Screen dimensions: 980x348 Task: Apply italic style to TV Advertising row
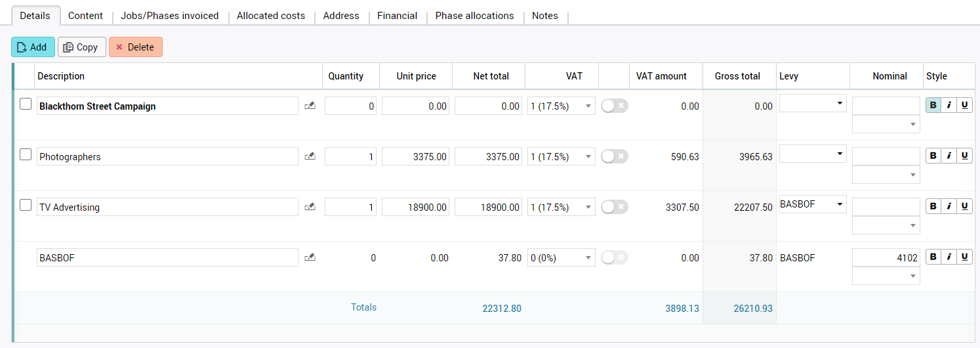[x=949, y=206]
